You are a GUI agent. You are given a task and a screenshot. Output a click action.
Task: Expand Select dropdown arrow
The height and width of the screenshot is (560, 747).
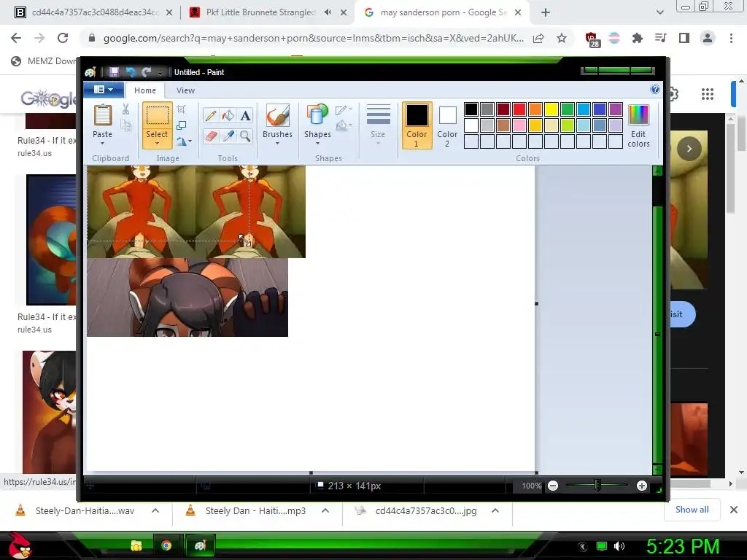click(157, 144)
